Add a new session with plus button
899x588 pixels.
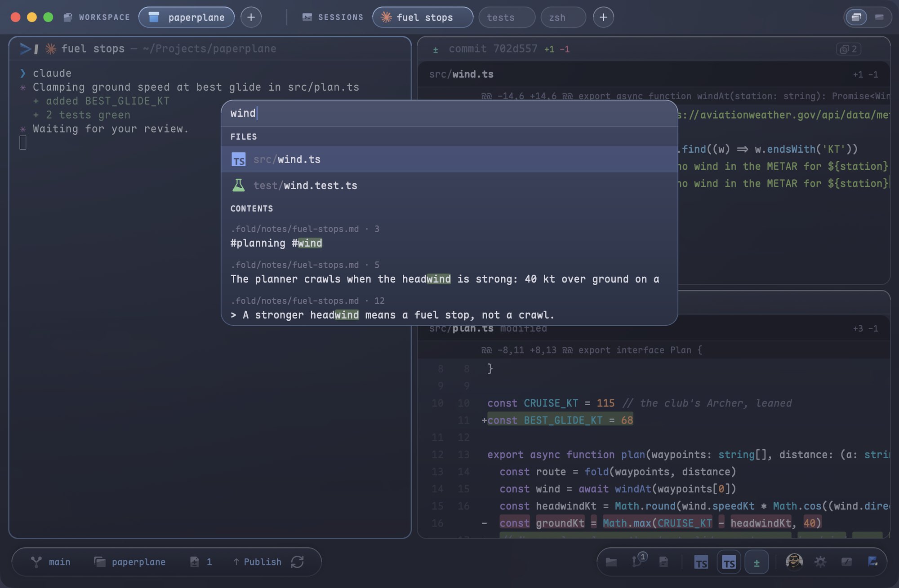click(603, 17)
